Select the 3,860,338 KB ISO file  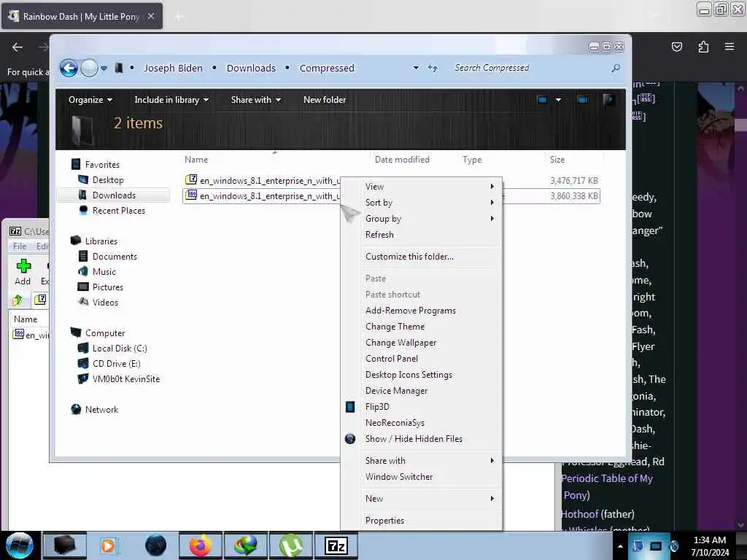(x=262, y=195)
